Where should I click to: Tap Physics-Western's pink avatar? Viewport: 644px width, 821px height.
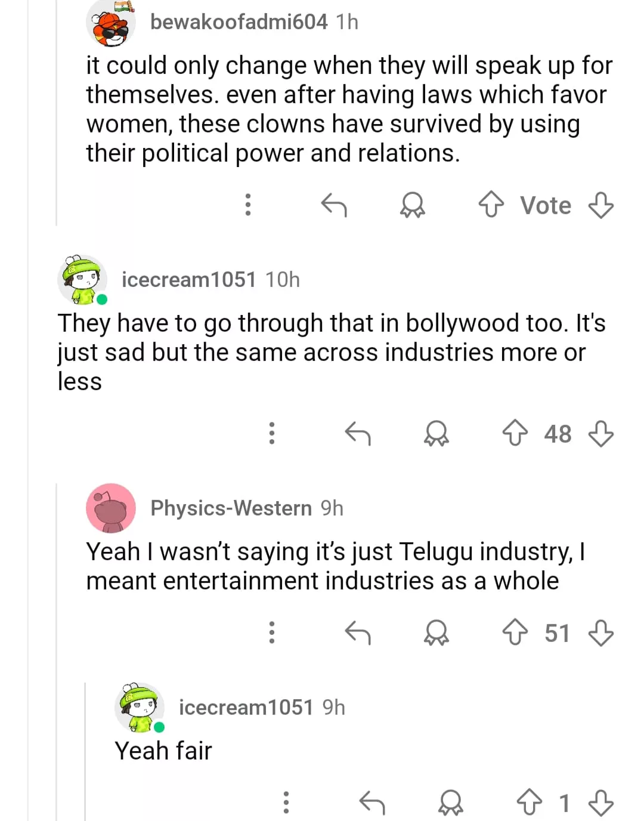(x=111, y=508)
